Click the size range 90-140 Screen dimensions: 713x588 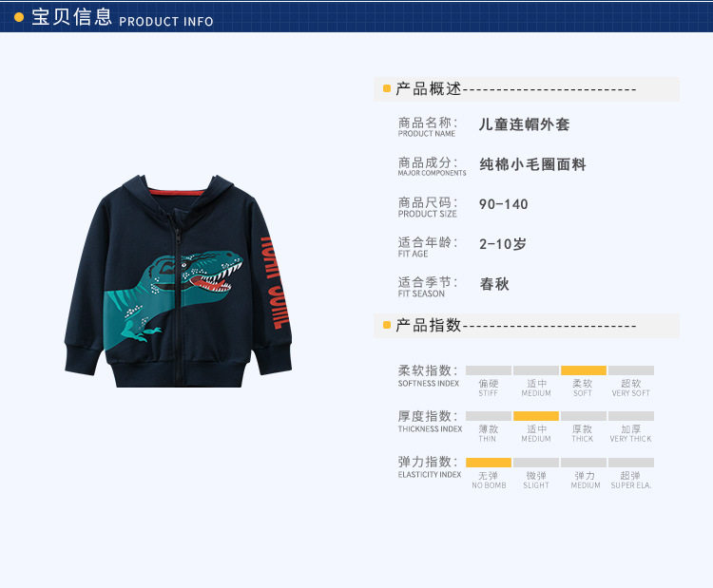pos(503,204)
